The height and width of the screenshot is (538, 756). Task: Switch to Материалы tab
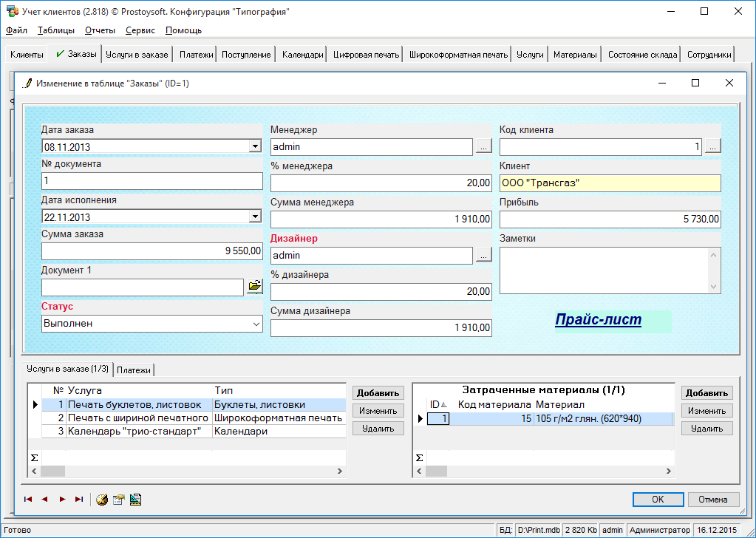pyautogui.click(x=575, y=55)
